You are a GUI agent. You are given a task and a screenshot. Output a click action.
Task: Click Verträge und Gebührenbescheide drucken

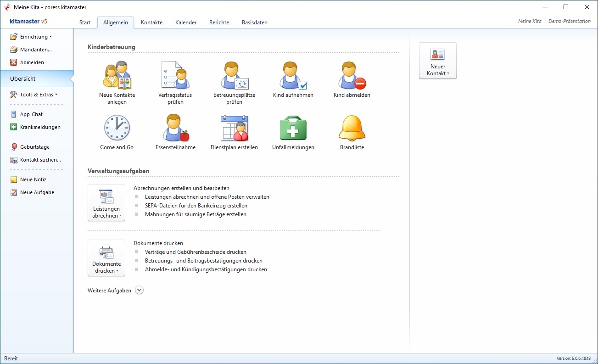(196, 252)
